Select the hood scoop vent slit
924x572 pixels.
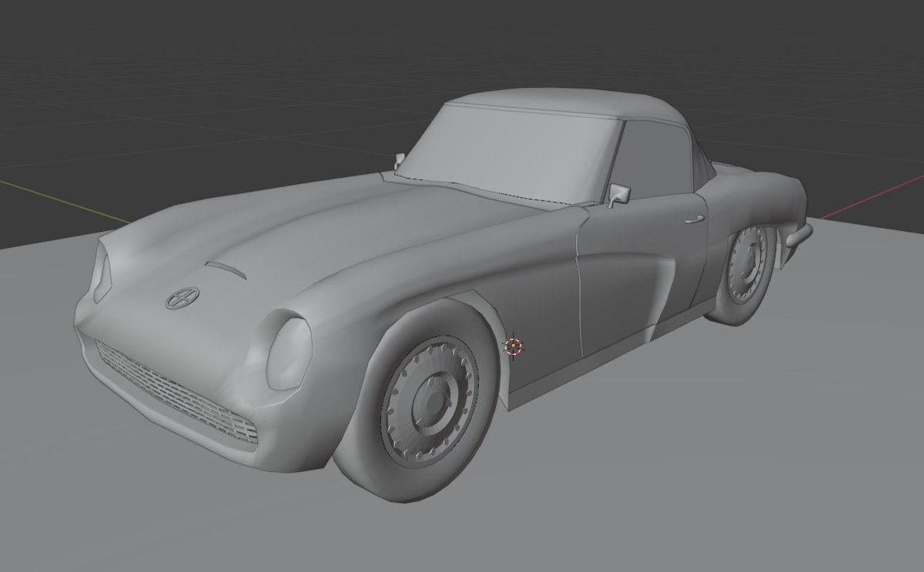[x=226, y=269]
